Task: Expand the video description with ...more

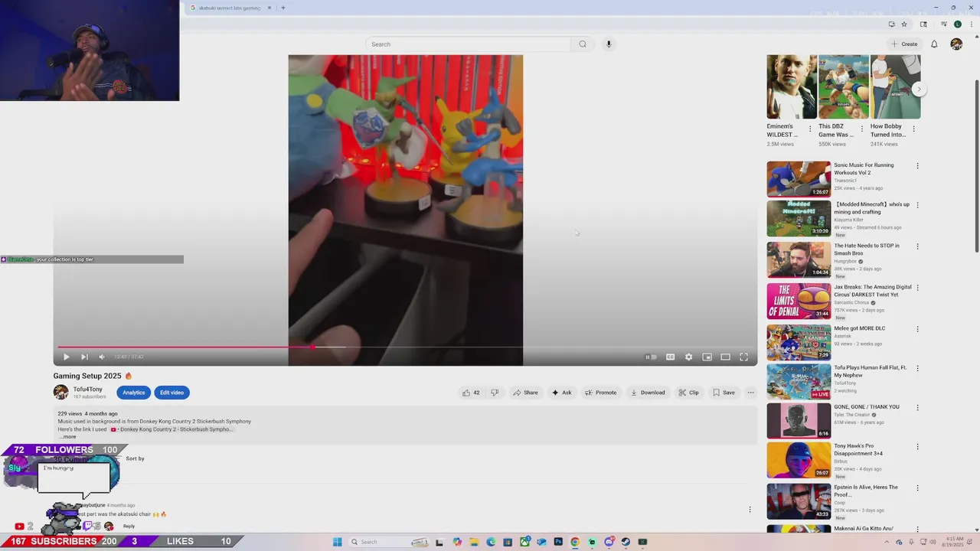Action: pos(67,437)
